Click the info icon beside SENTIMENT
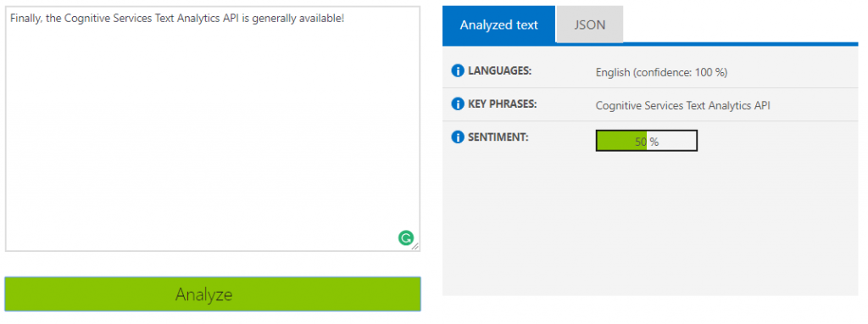This screenshot has width=868, height=324. (457, 137)
